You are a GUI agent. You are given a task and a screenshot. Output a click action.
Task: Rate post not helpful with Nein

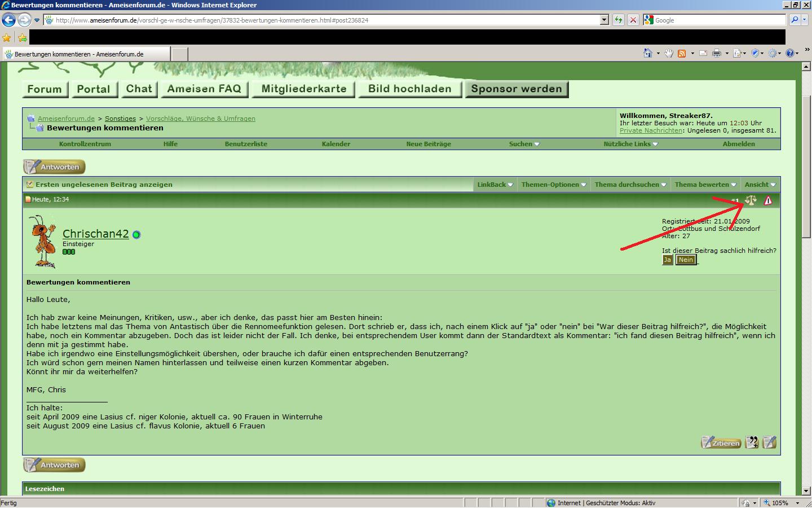[686, 260]
